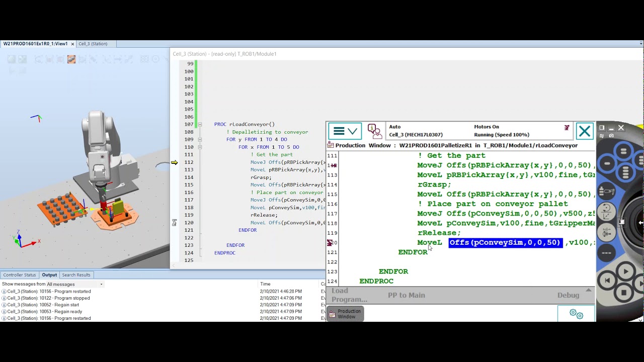The image size is (644, 362).
Task: Click the rGrasp; line in FlexPendant
Action: (x=434, y=185)
